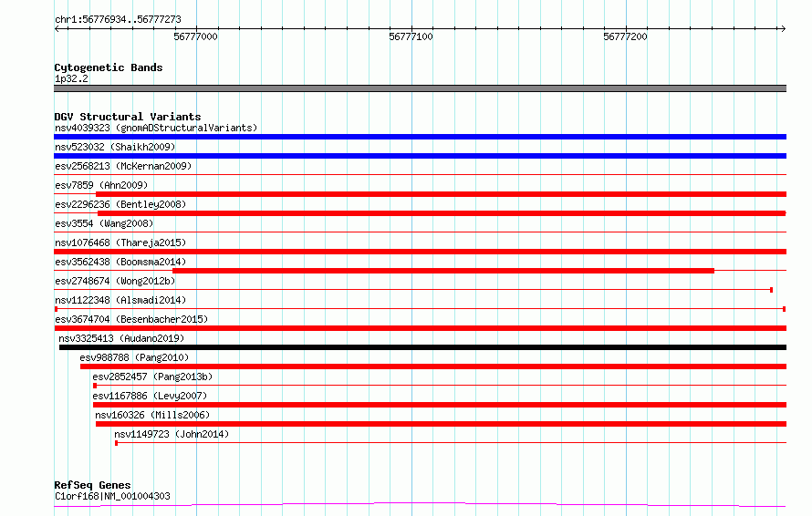Click the nsv4039323 gnomADStructuralVariants label
Image resolution: width=812 pixels, height=516 pixels.
pyautogui.click(x=156, y=128)
